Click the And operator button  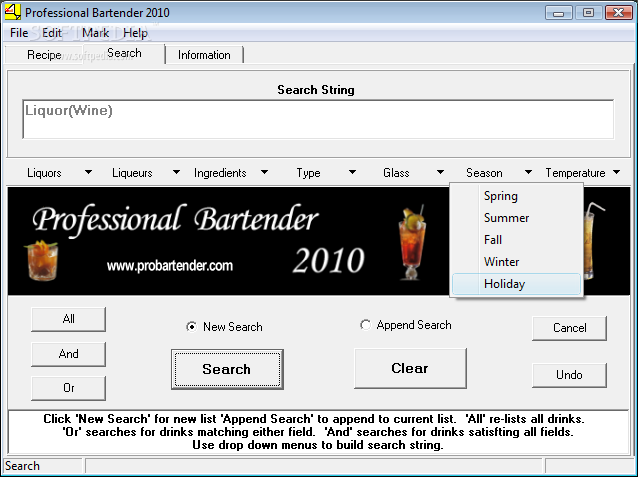pyautogui.click(x=68, y=354)
